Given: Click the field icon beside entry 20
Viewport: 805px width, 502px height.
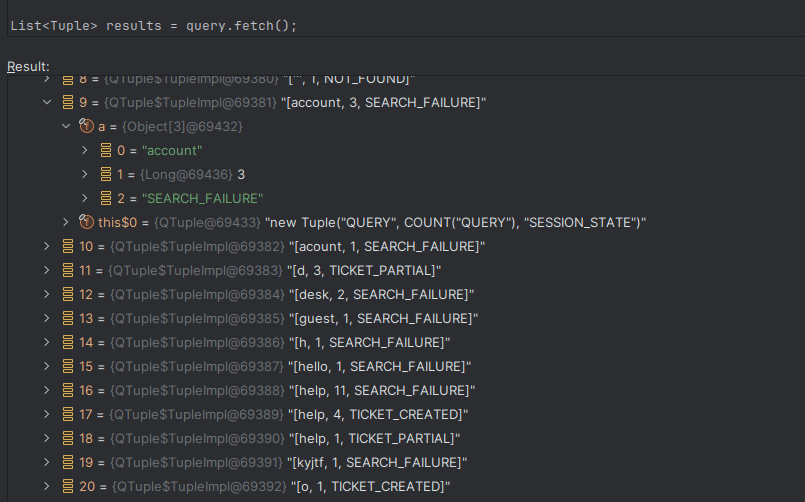Looking at the screenshot, I should coord(68,486).
